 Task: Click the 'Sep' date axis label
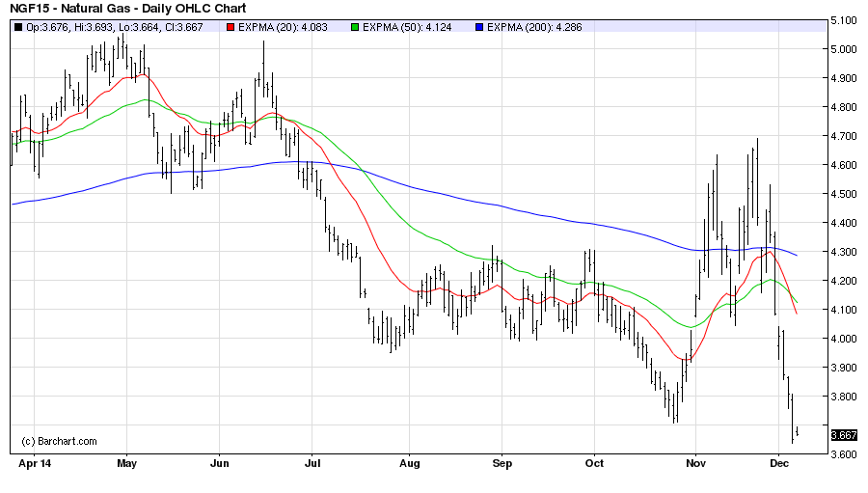click(502, 463)
